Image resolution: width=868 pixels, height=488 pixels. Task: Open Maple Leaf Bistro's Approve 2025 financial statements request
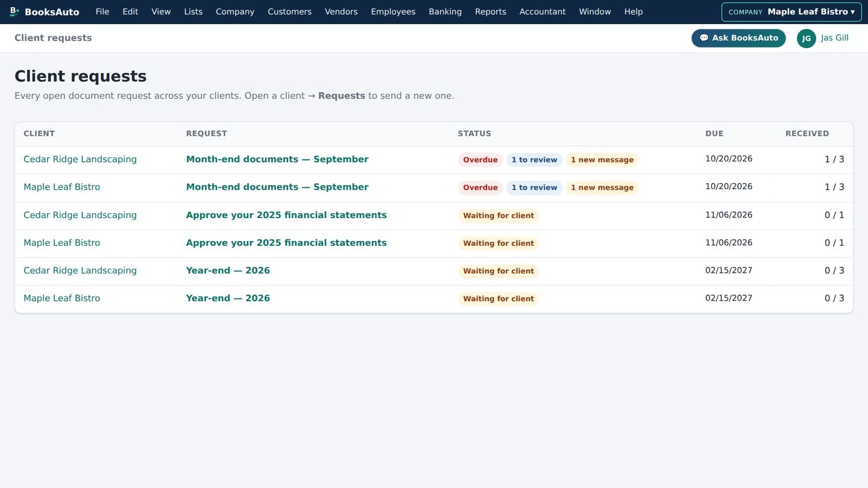coord(286,243)
